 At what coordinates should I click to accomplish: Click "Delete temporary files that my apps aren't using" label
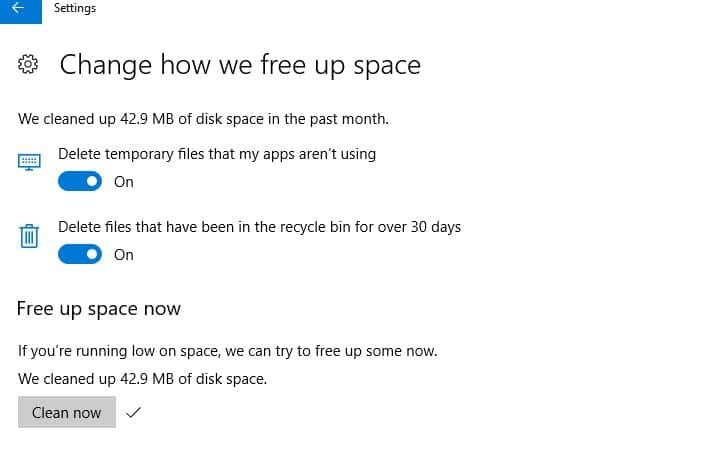pyautogui.click(x=217, y=154)
